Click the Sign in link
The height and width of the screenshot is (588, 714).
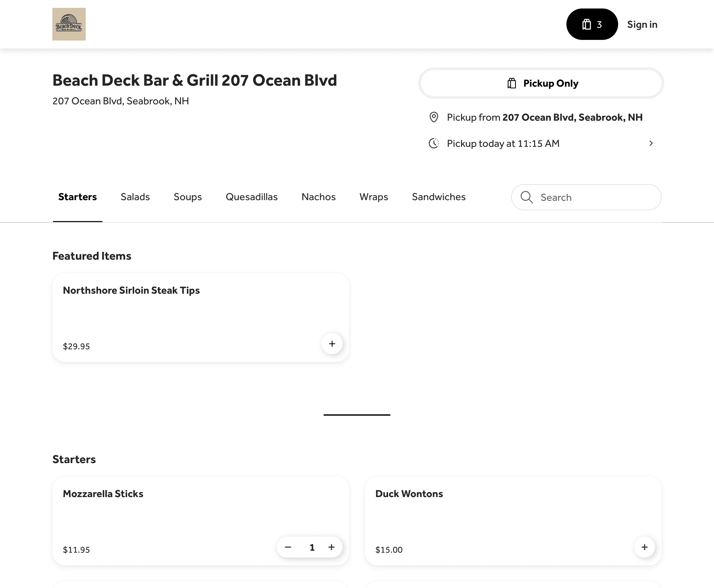click(x=642, y=25)
